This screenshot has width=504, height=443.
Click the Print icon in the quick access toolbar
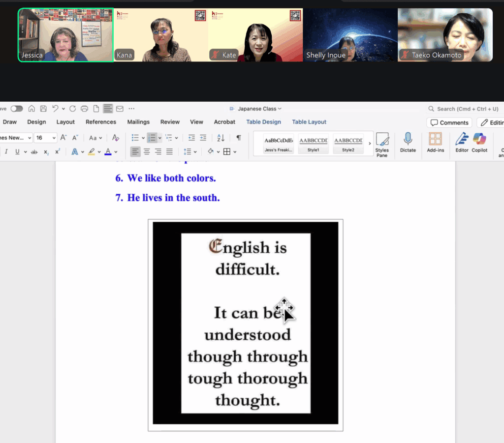tap(84, 109)
